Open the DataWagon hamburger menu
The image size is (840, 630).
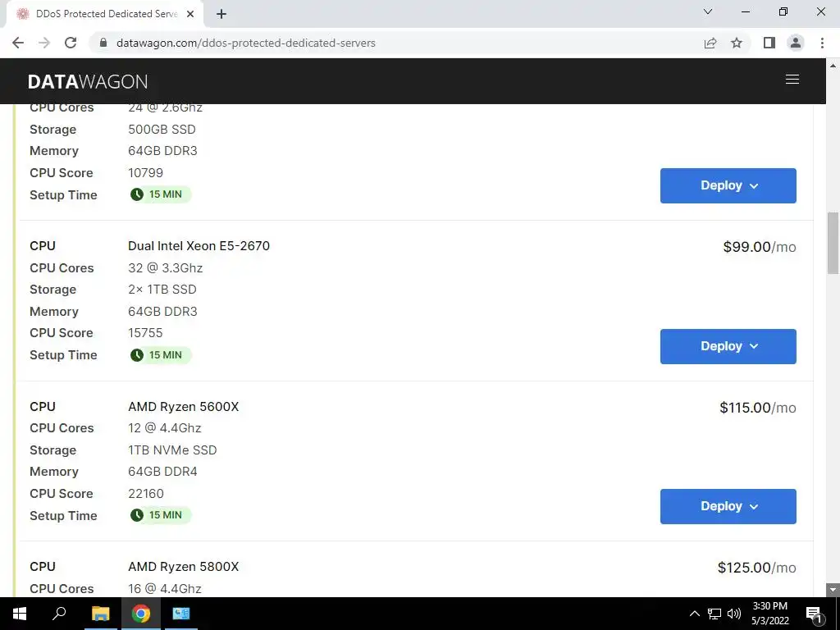pyautogui.click(x=792, y=80)
